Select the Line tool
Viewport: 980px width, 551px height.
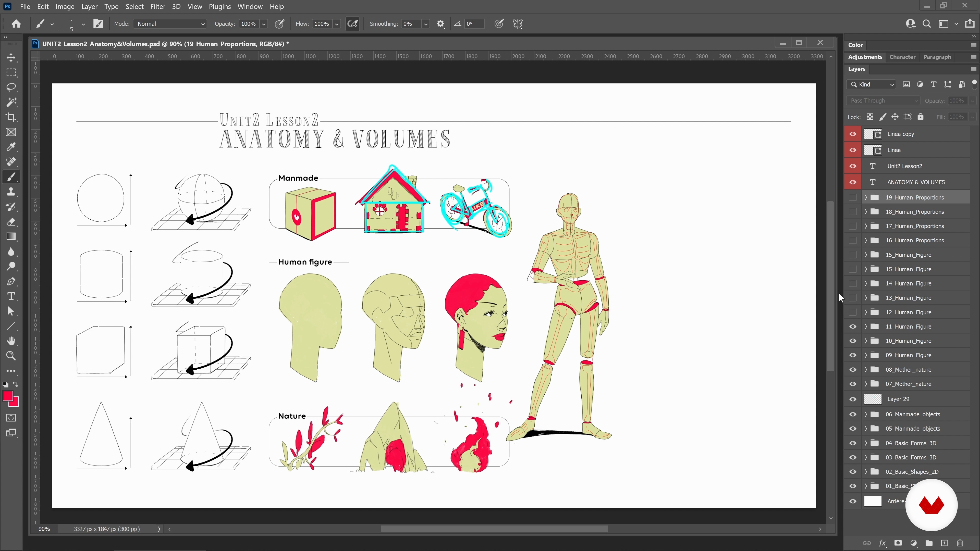tap(11, 326)
